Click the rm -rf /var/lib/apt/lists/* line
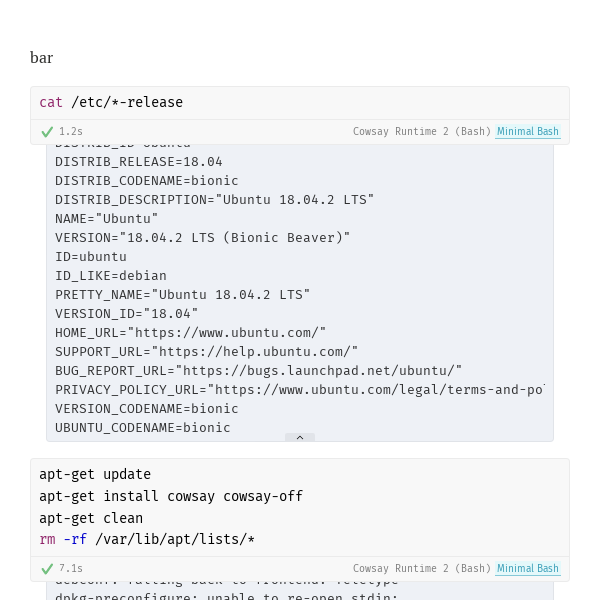The height and width of the screenshot is (600, 600). pyautogui.click(x=147, y=539)
